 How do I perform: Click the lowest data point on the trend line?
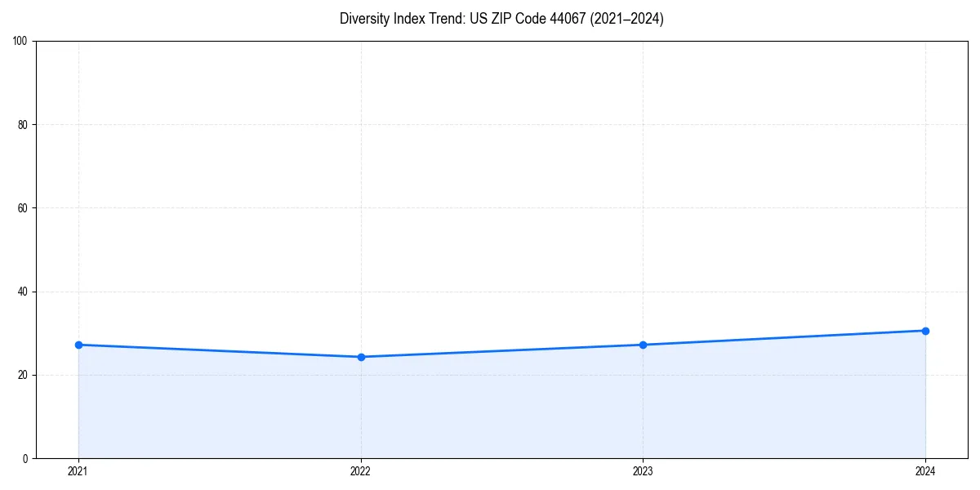click(x=360, y=356)
